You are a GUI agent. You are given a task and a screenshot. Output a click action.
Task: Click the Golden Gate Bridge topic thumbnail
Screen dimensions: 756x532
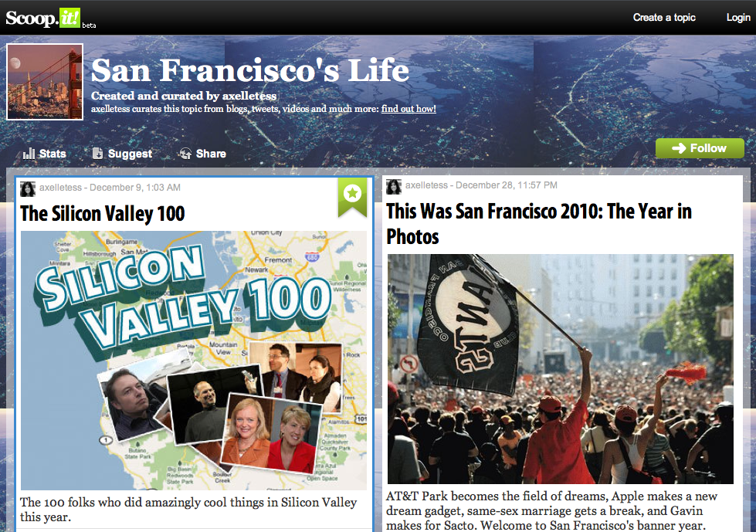pyautogui.click(x=45, y=82)
